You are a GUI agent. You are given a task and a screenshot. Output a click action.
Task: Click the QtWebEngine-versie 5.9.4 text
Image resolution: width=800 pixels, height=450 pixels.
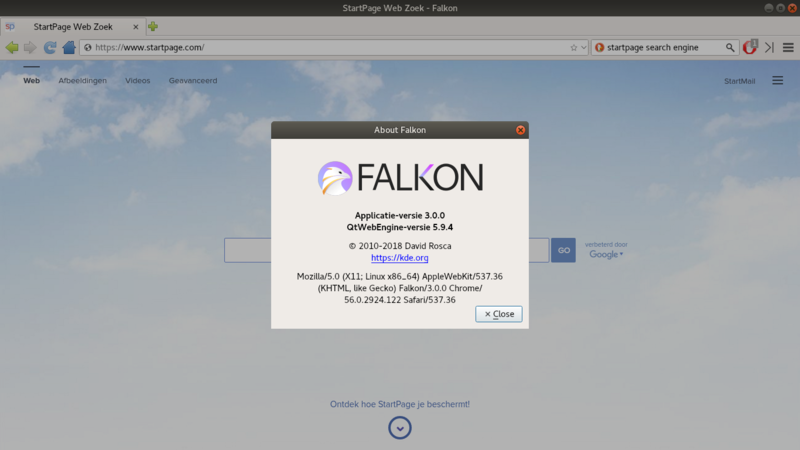[x=399, y=227]
